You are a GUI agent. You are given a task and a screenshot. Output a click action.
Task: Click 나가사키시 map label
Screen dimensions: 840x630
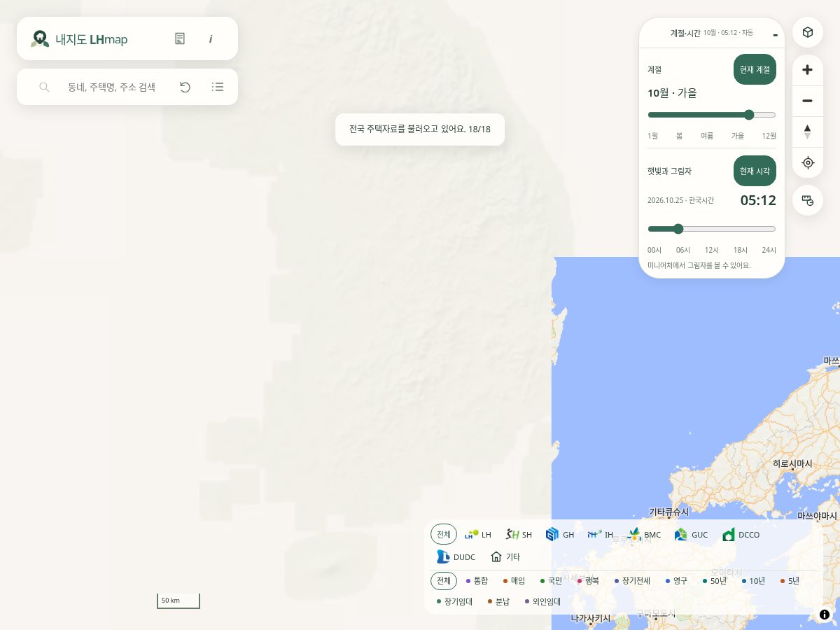(590, 619)
